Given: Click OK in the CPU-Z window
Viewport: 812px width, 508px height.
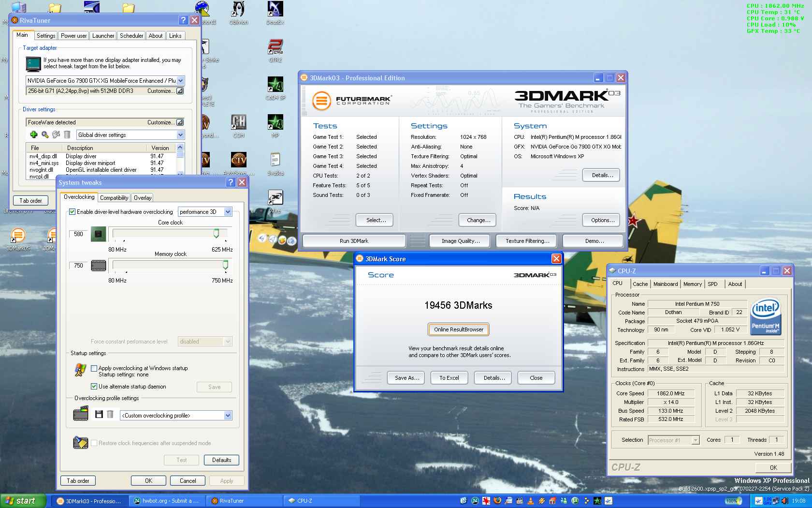Looking at the screenshot, I should coord(773,467).
